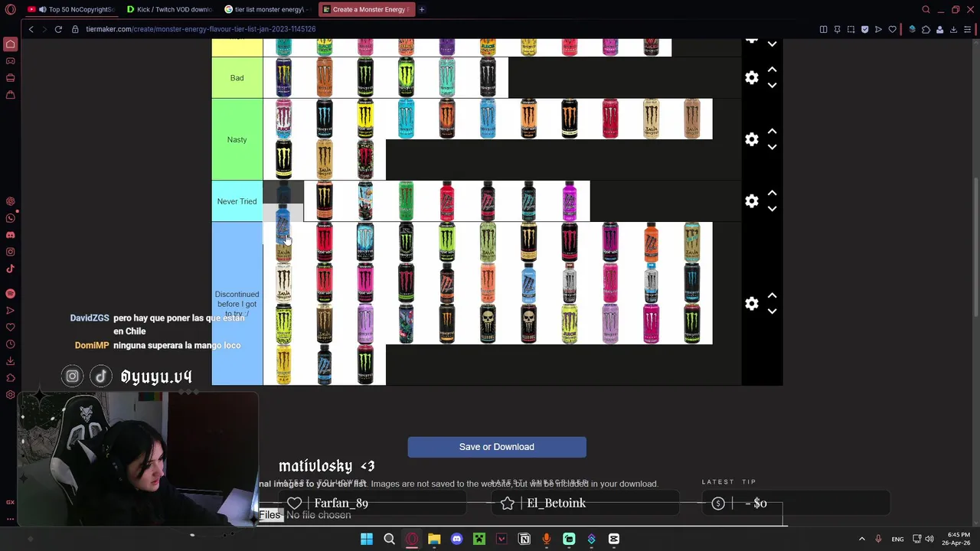The height and width of the screenshot is (551, 980).
Task: Open sidebar History clock icon
Action: 10,344
